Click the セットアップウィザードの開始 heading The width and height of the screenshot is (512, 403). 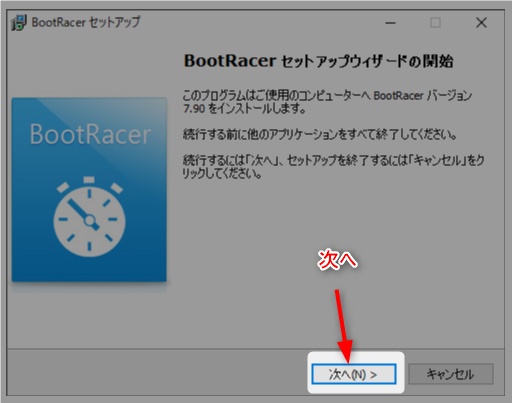[319, 61]
